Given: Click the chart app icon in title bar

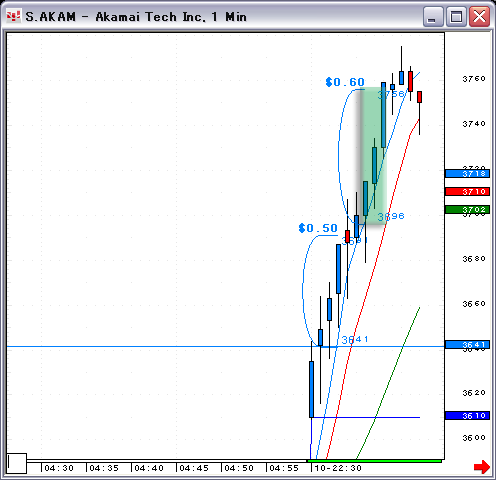Looking at the screenshot, I should pos(13,16).
